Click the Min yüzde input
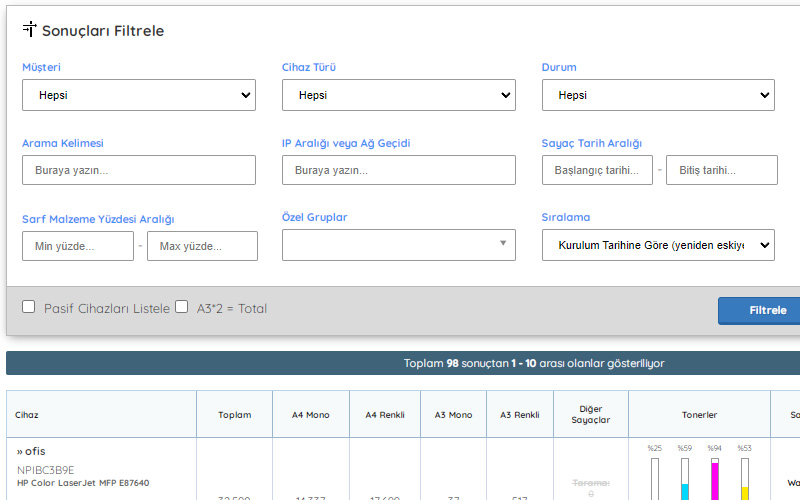Screen dimensions: 800x500 tap(78, 246)
